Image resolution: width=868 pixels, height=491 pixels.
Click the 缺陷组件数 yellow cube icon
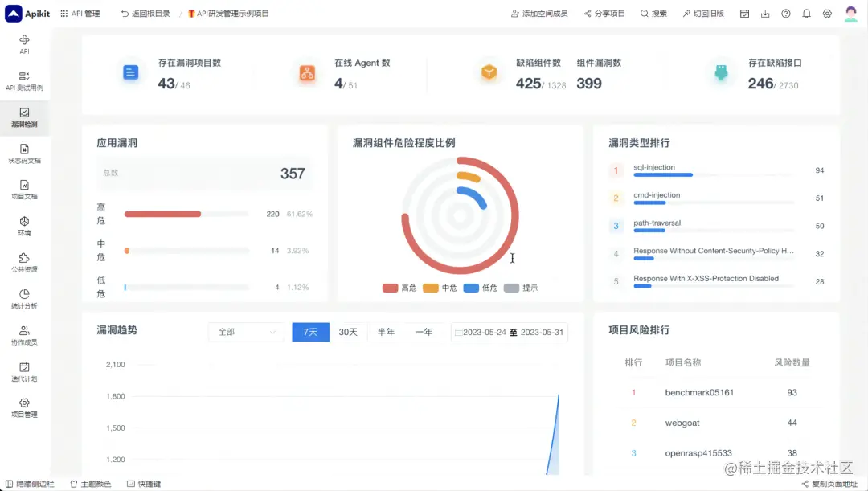coord(489,72)
